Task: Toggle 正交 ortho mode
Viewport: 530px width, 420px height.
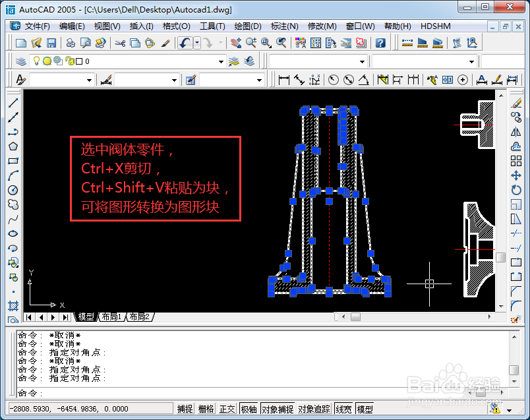Action: pyautogui.click(x=227, y=409)
